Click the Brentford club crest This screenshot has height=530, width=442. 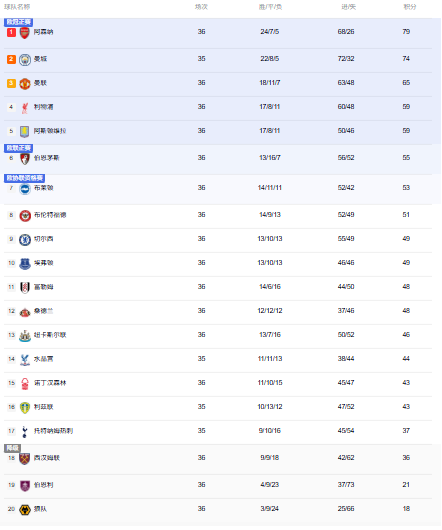tap(25, 216)
